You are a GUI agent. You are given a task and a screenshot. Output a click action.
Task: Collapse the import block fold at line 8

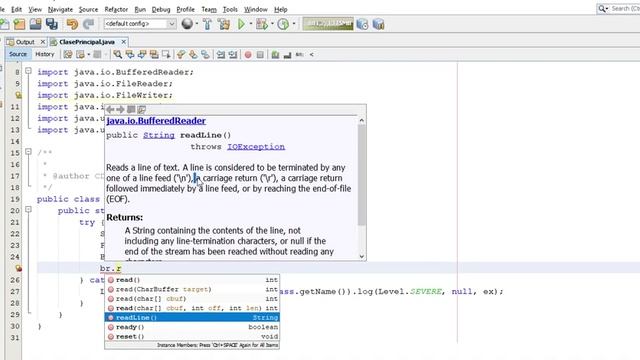tap(28, 71)
